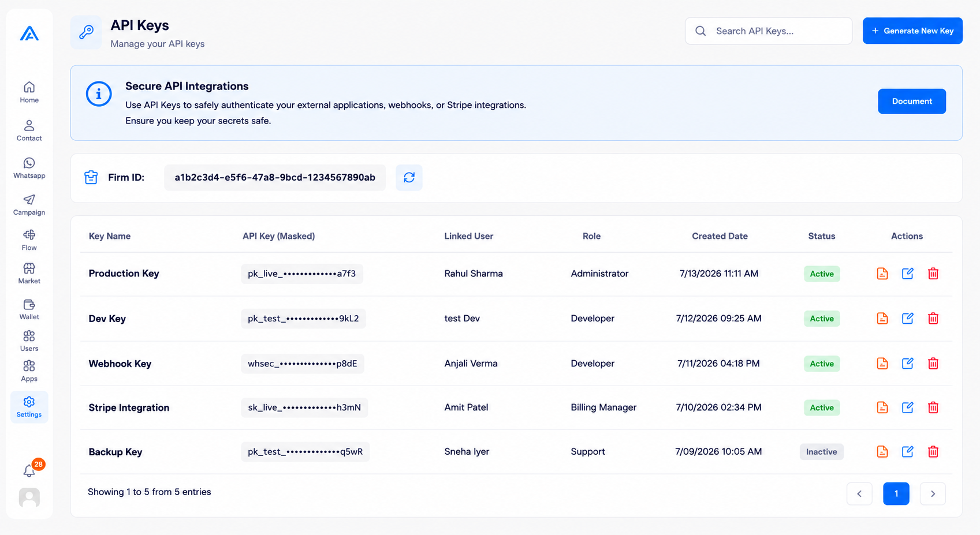Viewport: 980px width, 535px height.
Task: Focus the Search API Keys field
Action: click(769, 31)
